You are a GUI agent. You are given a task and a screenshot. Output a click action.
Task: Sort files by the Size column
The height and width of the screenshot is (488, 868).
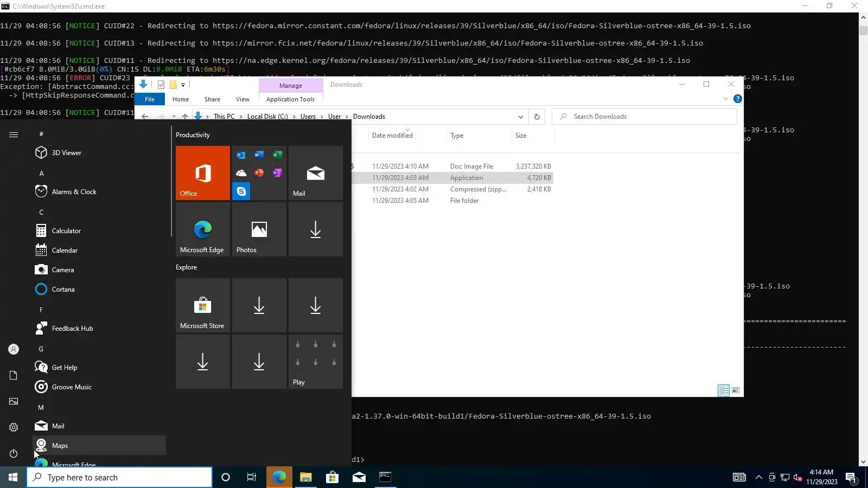(533, 136)
